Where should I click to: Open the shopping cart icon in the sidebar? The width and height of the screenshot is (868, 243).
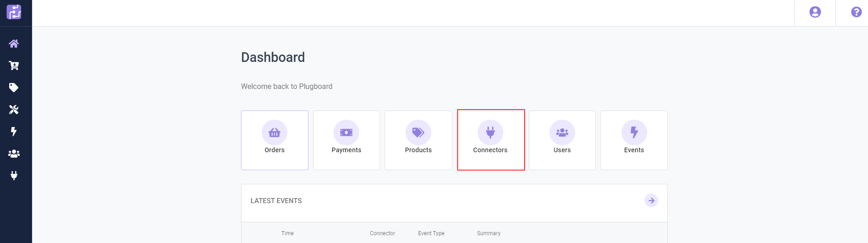[x=14, y=66]
